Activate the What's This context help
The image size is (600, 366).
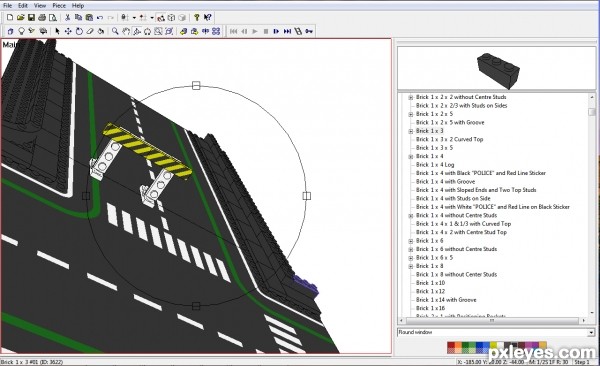coord(207,18)
